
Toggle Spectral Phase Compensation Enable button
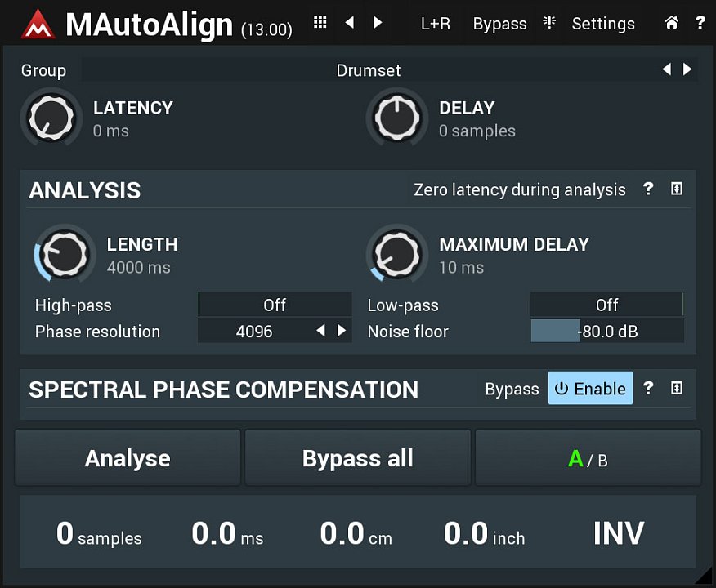pos(589,389)
